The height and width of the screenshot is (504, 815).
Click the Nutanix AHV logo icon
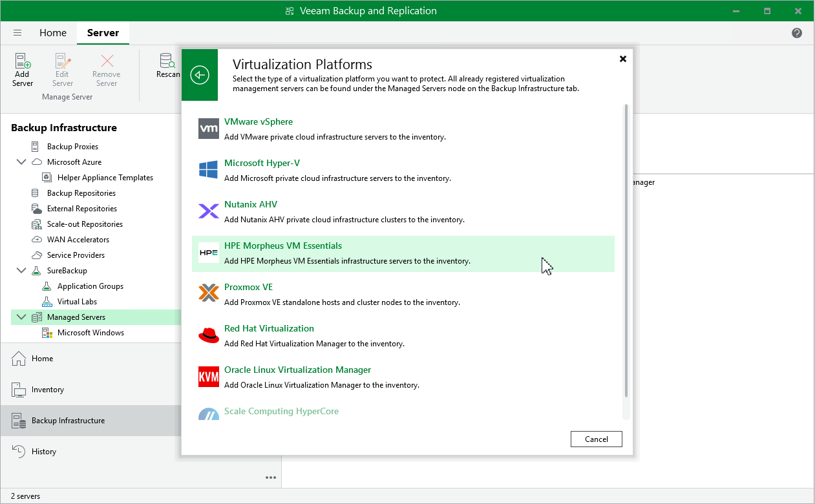[209, 211]
